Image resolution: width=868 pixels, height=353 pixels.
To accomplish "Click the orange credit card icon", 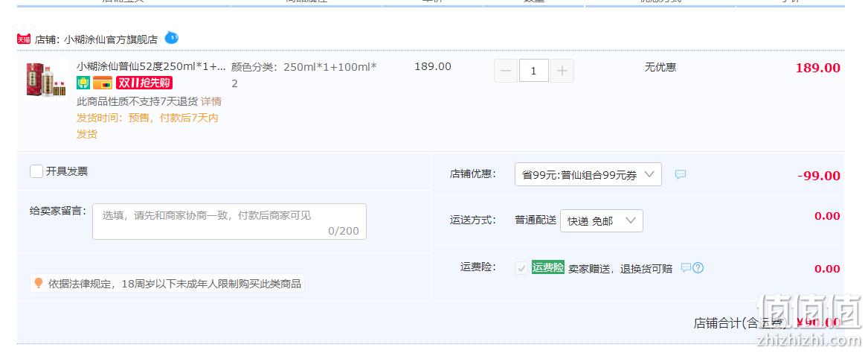I will coord(103,83).
